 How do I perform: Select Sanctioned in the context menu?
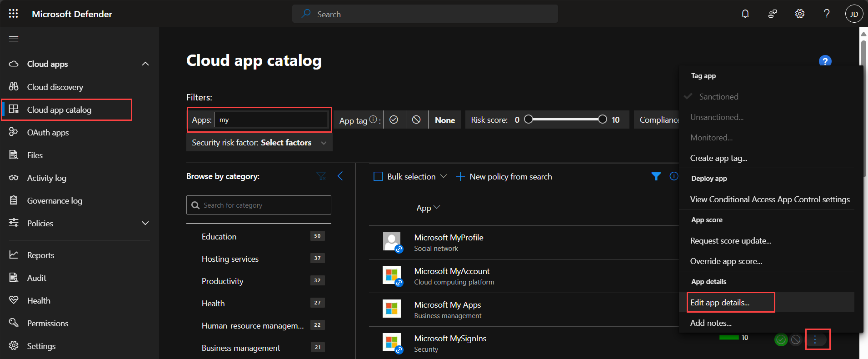click(718, 96)
